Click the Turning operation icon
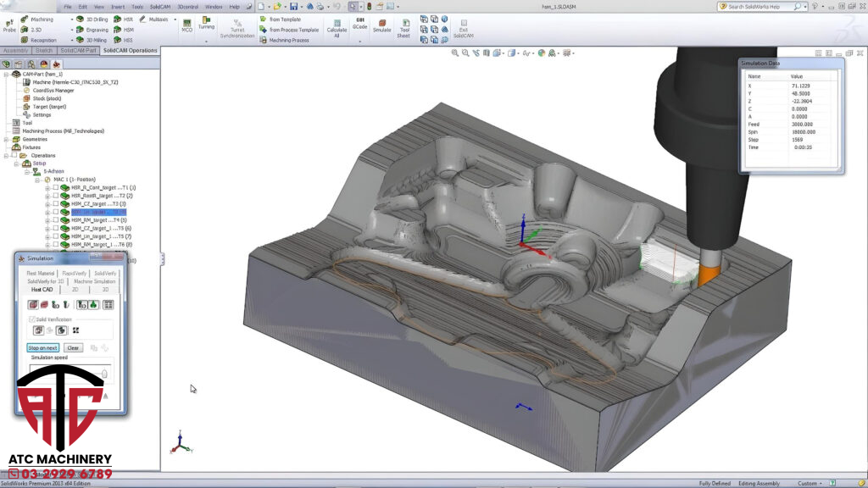 (x=206, y=20)
